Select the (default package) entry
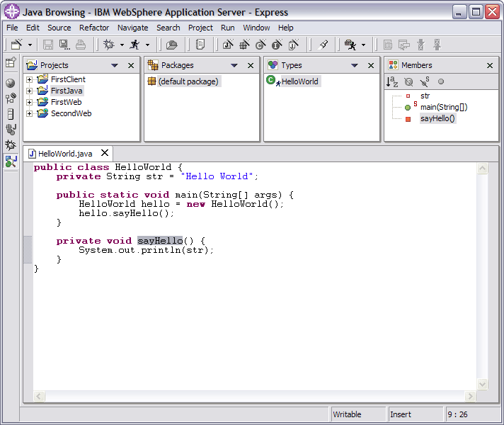 [x=188, y=81]
